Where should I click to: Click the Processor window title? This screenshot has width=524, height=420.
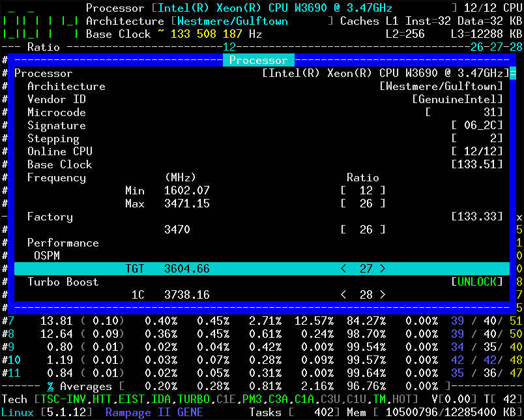258,60
